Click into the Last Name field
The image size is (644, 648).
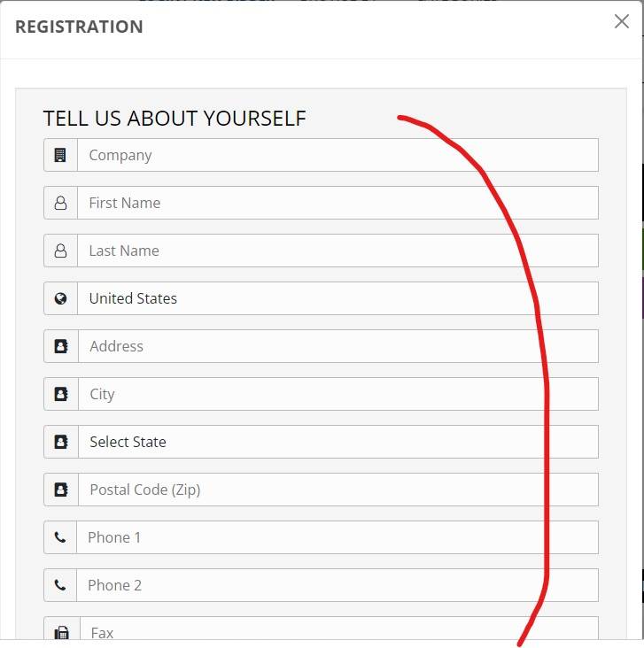[338, 251]
